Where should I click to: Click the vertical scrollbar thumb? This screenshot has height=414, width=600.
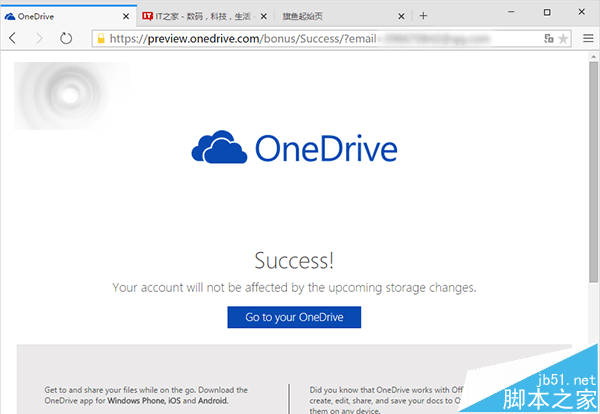[x=593, y=172]
